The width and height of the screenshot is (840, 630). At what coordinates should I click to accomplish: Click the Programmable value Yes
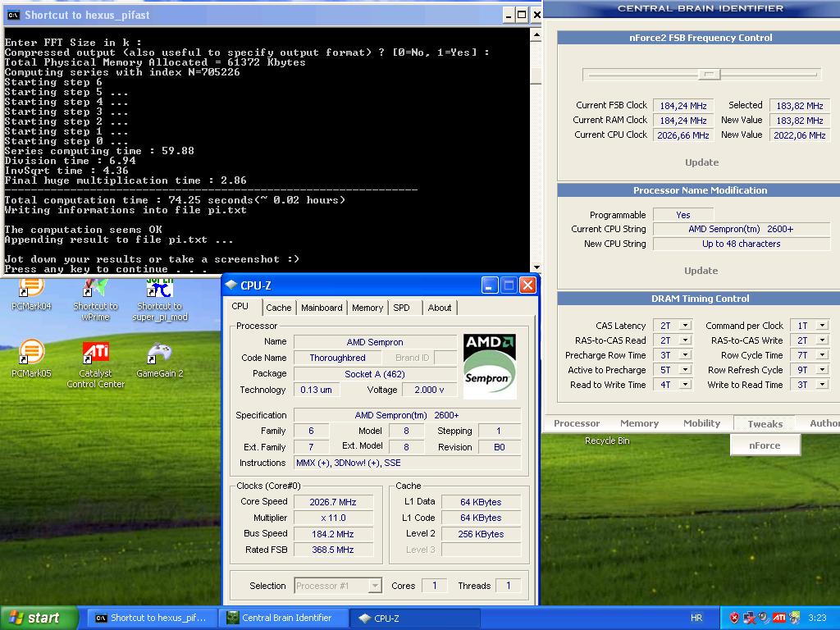[x=683, y=215]
